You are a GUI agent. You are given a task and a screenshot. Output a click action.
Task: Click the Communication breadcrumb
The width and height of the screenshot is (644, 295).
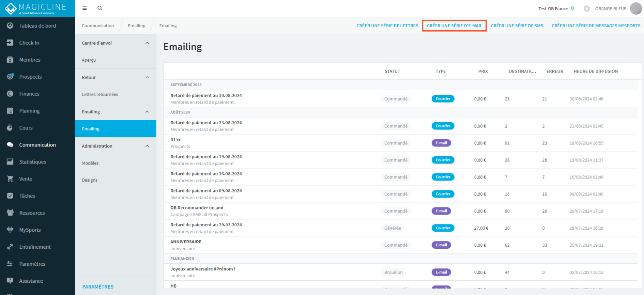[x=98, y=26]
